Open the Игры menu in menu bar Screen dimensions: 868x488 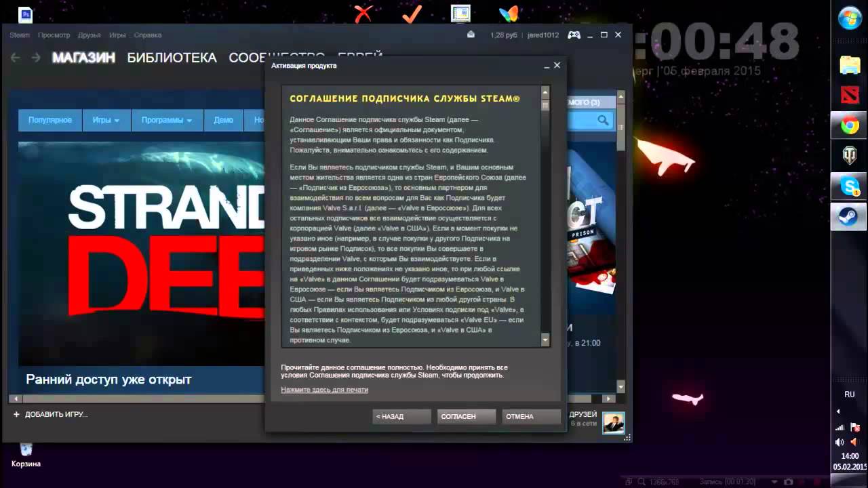click(x=117, y=35)
